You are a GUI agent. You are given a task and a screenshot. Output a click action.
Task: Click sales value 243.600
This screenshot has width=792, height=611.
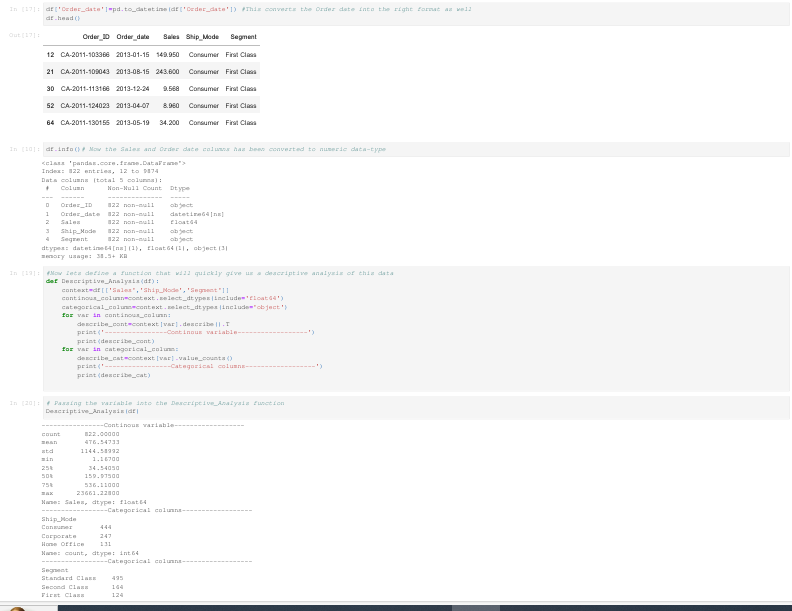pyautogui.click(x=168, y=72)
